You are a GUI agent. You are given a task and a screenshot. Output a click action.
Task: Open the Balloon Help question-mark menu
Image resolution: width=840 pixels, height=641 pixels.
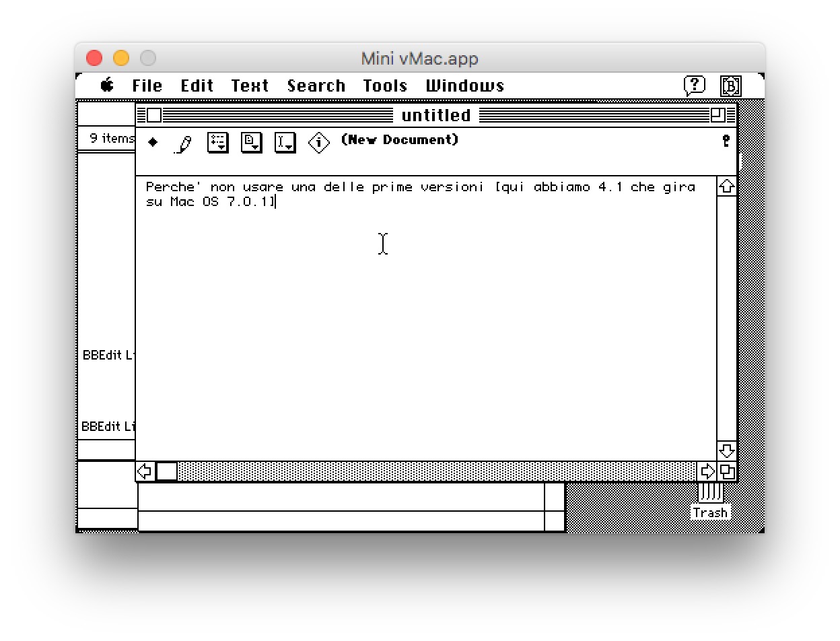(x=695, y=86)
